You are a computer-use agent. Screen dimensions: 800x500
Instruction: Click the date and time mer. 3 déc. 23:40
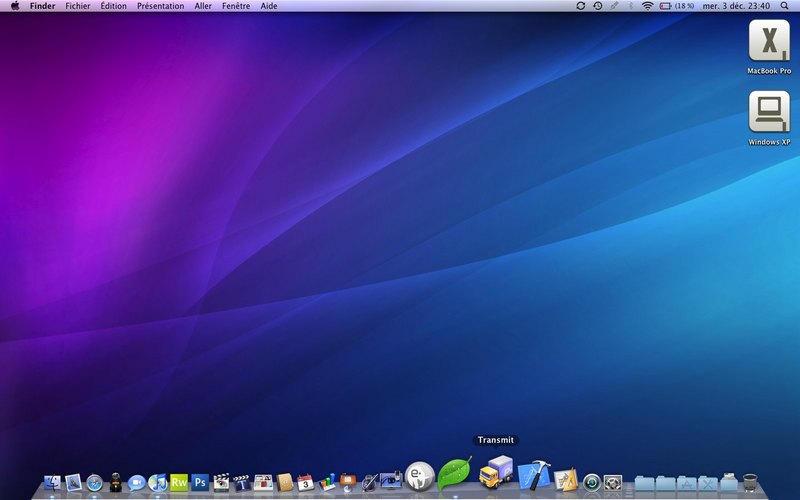coord(736,6)
